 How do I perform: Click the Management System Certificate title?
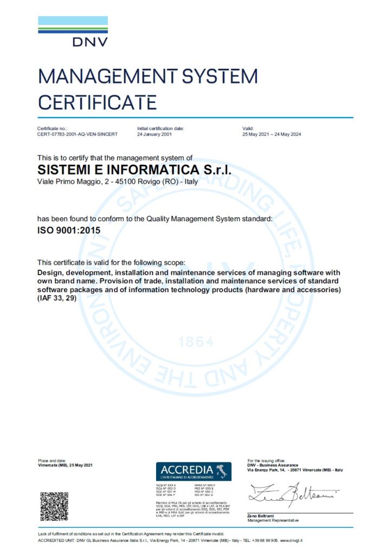tap(148, 89)
